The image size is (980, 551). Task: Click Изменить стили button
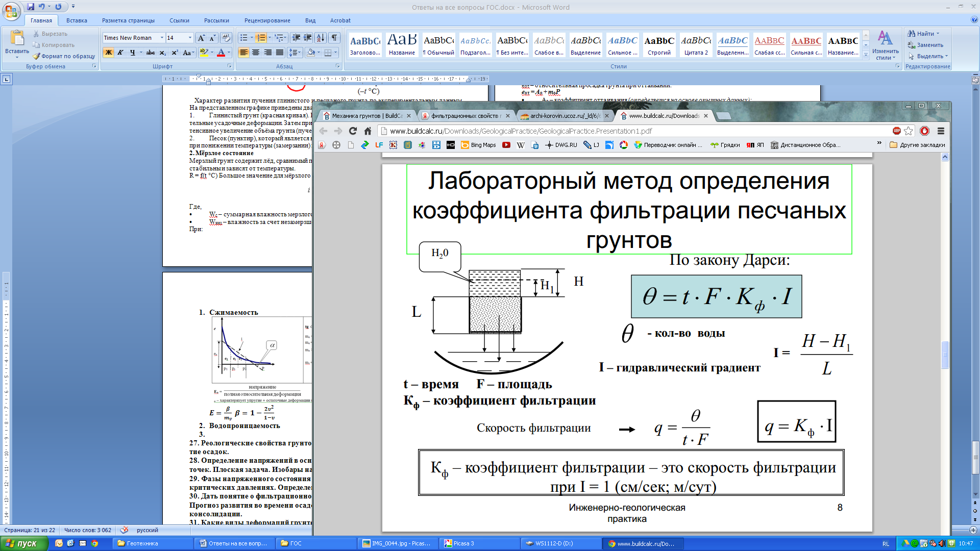pos(885,45)
